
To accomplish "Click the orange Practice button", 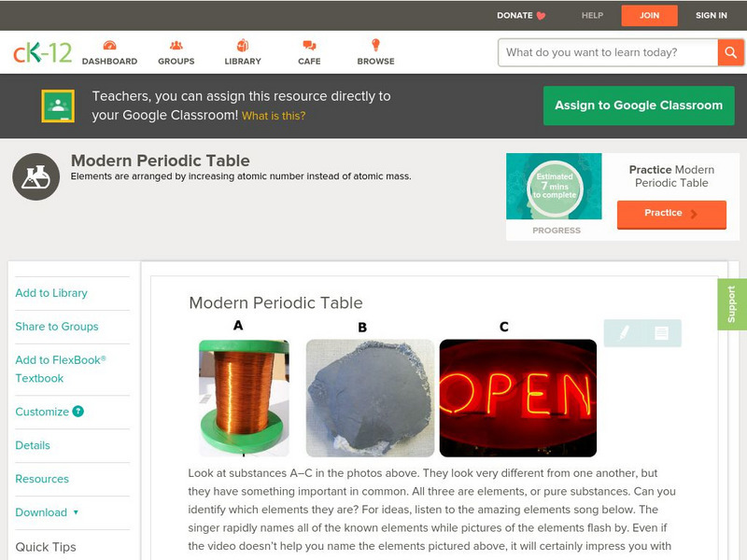I will [671, 214].
